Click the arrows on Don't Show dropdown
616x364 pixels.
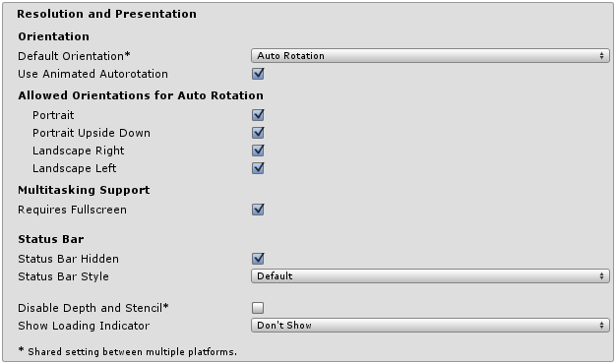pos(601,325)
